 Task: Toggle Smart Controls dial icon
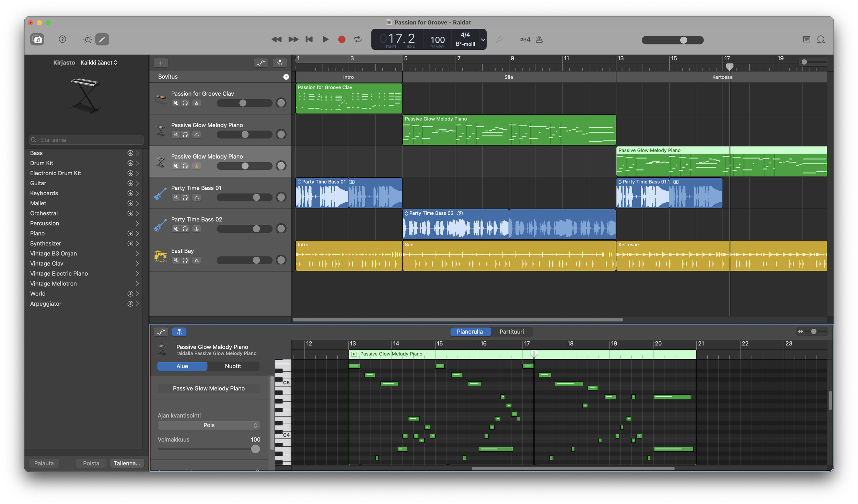click(x=88, y=39)
